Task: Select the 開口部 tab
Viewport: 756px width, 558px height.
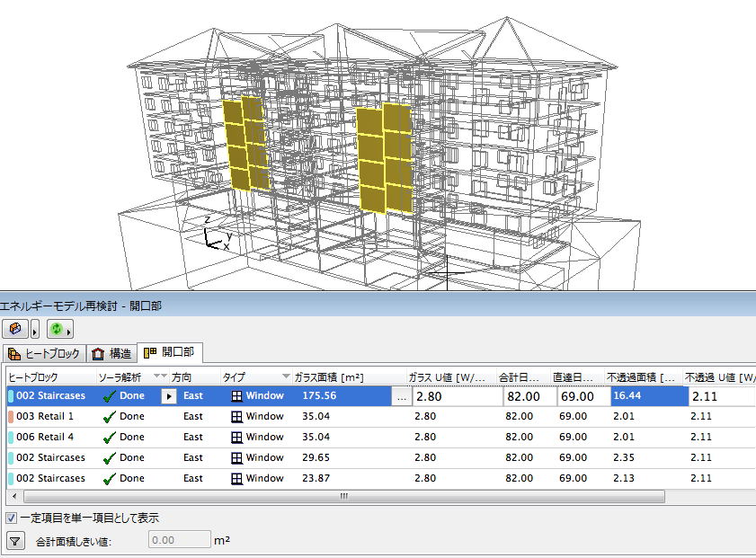Action: [170, 352]
